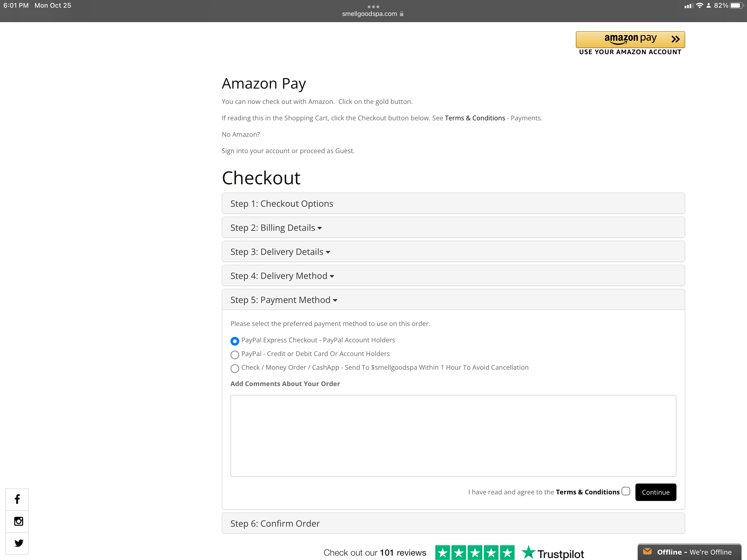Tap the three-dot multitasking indicator
The width and height of the screenshot is (747, 560).
pos(373,6)
